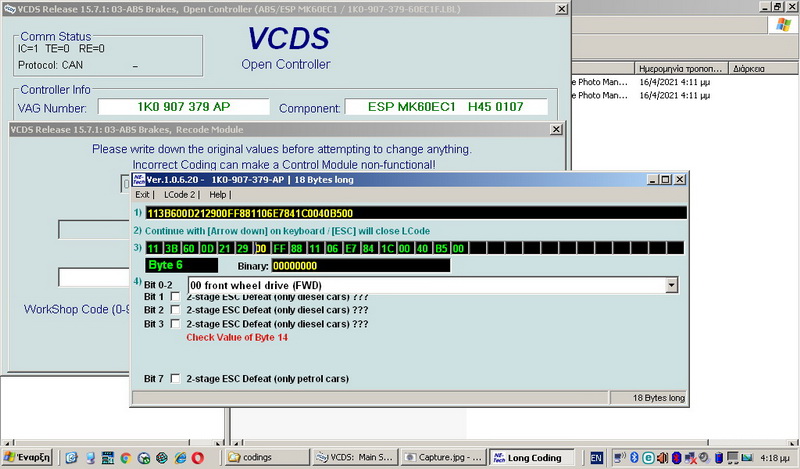Click the Protocol: CAN text in Comm Status
800x469 pixels.
point(51,65)
